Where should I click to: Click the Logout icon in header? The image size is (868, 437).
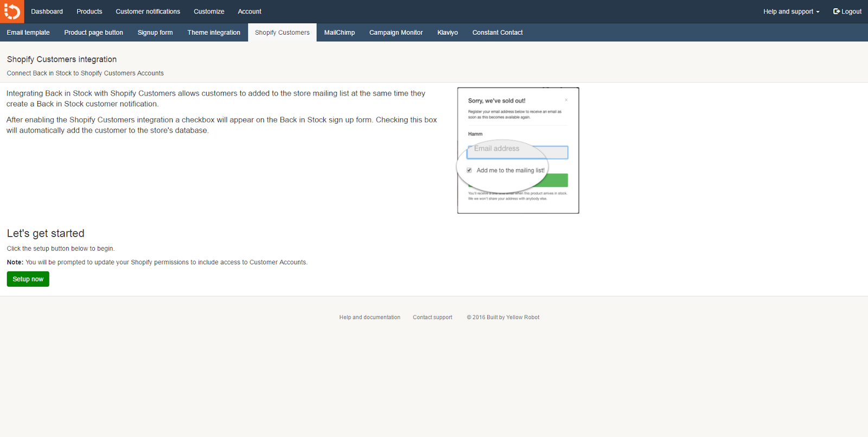837,11
